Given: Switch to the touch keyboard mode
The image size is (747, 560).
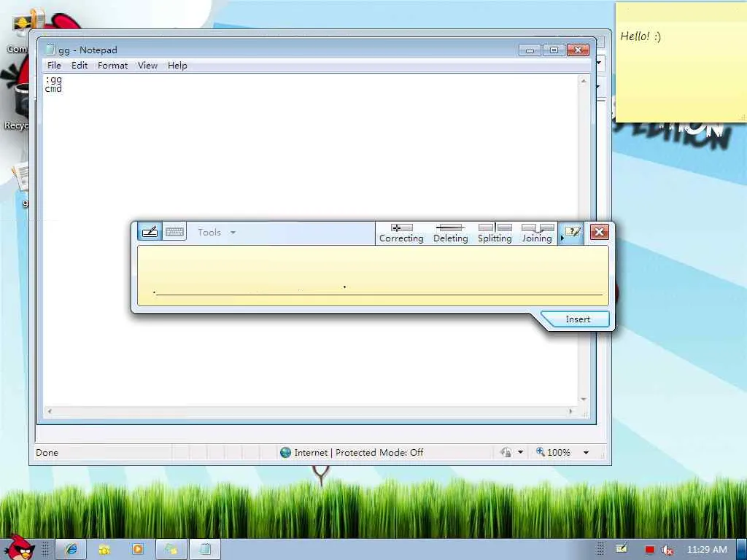Looking at the screenshot, I should pos(174,232).
